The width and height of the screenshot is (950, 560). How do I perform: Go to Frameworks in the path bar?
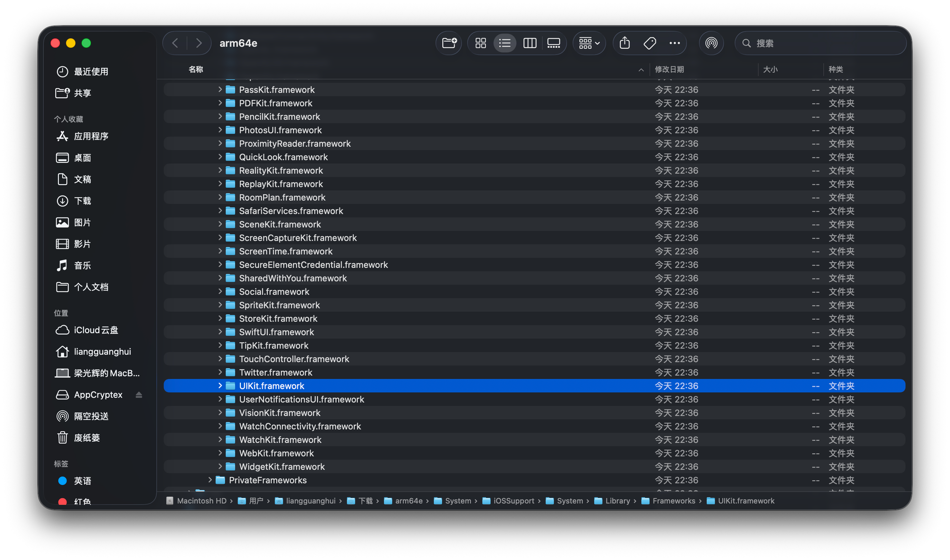(668, 501)
